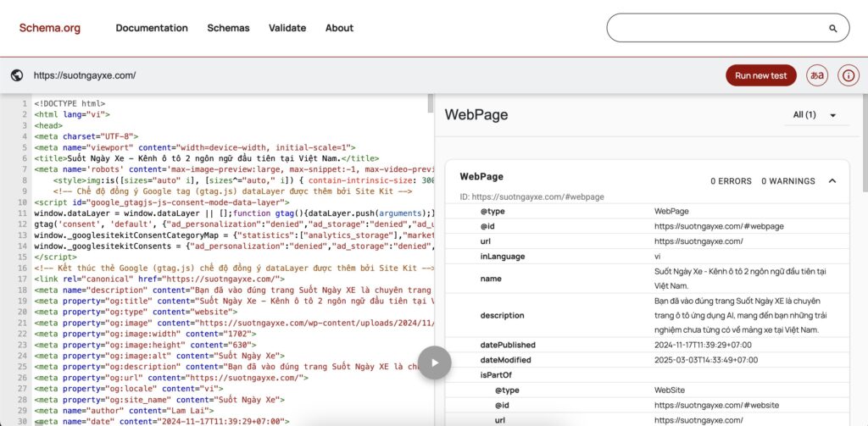868x426 pixels.
Task: Click the dateModified value 2025-03-03T14:33:49+07:00
Action: [706, 360]
